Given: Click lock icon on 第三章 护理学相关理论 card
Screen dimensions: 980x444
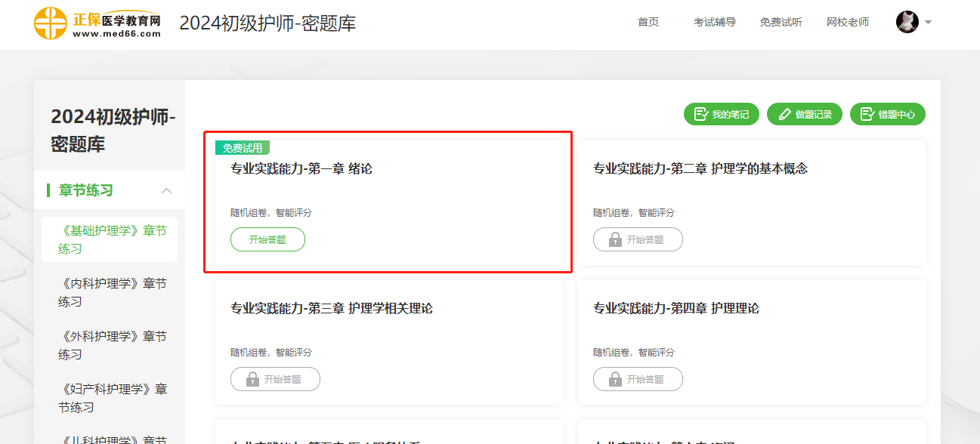Looking at the screenshot, I should (252, 379).
